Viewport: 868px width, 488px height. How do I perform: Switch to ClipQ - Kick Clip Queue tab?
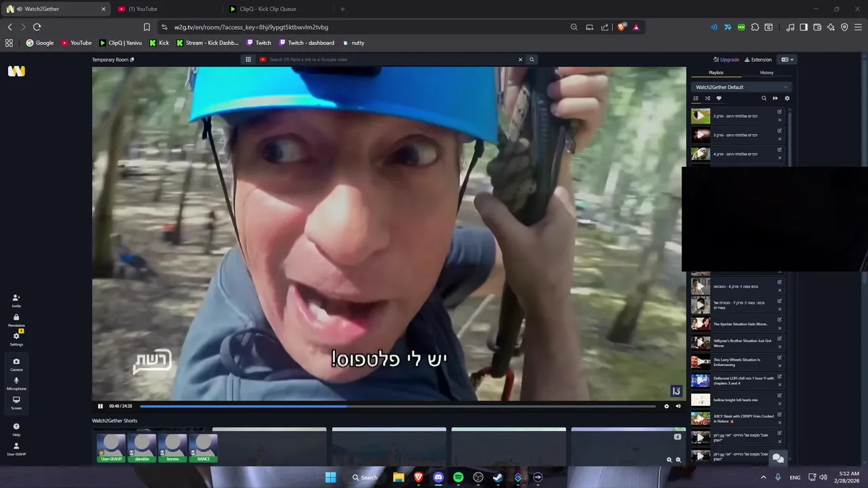278,9
